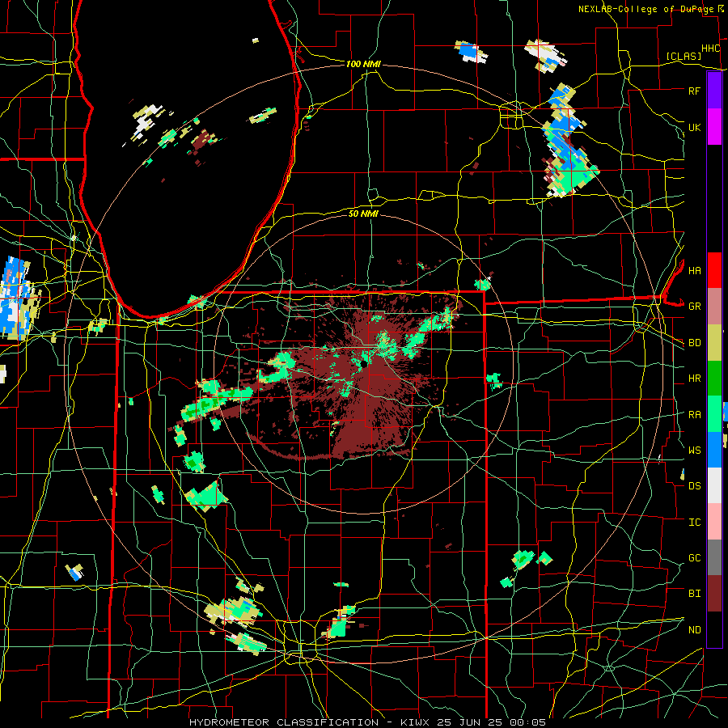728x728 pixels.
Task: Click the DS white legend swatch
Action: tap(714, 485)
